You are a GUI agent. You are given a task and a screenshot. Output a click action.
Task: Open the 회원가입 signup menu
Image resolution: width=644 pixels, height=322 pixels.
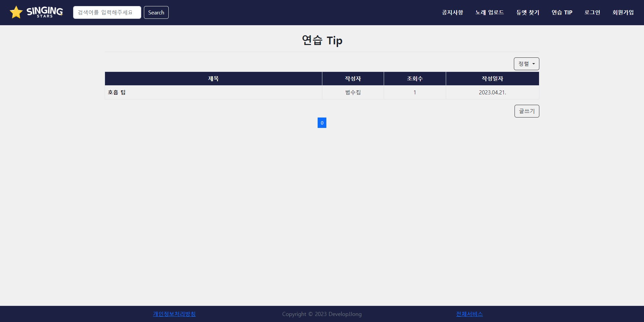[623, 12]
